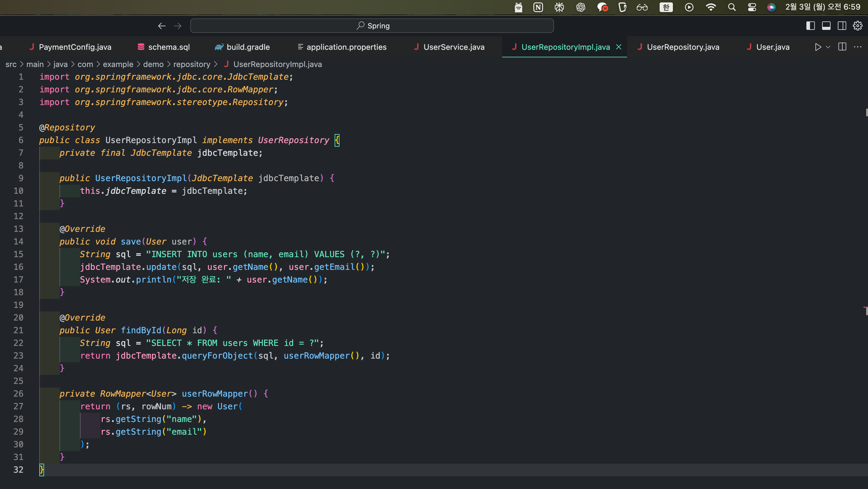Open Spotlight search in the menu bar
The height and width of the screenshot is (489, 868).
tap(731, 7)
